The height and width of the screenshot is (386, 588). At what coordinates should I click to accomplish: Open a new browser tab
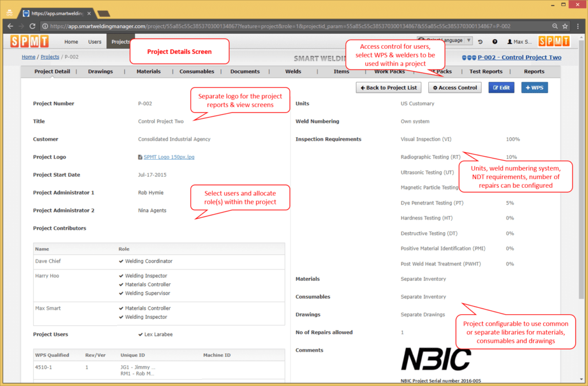104,14
